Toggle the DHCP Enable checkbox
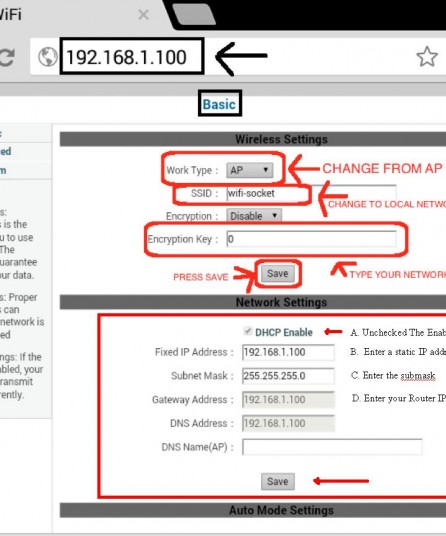 pyautogui.click(x=247, y=331)
